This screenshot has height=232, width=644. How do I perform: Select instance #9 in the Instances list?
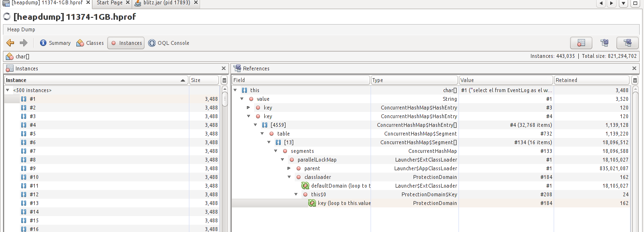point(33,168)
